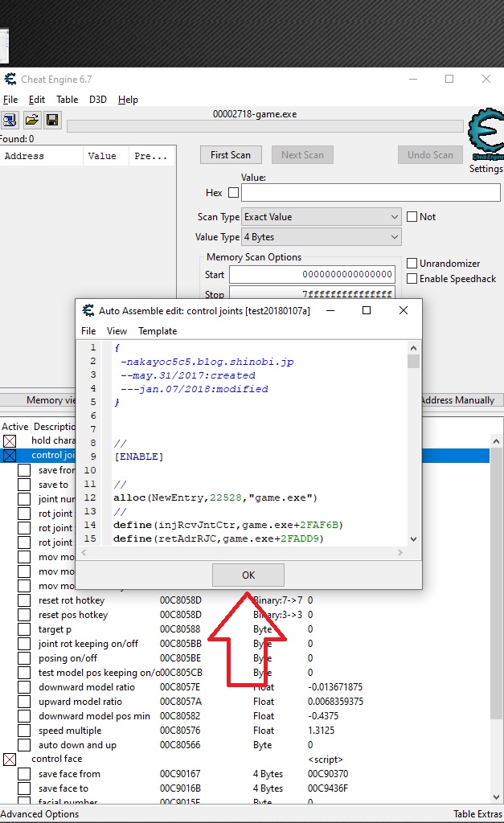Select the save face to entry
This screenshot has height=823, width=504.
(63, 788)
